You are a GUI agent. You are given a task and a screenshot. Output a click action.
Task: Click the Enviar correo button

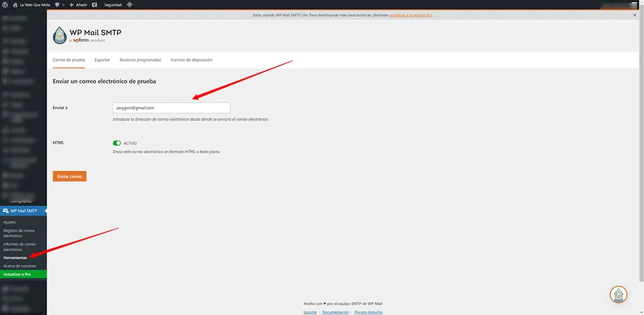[x=70, y=177]
